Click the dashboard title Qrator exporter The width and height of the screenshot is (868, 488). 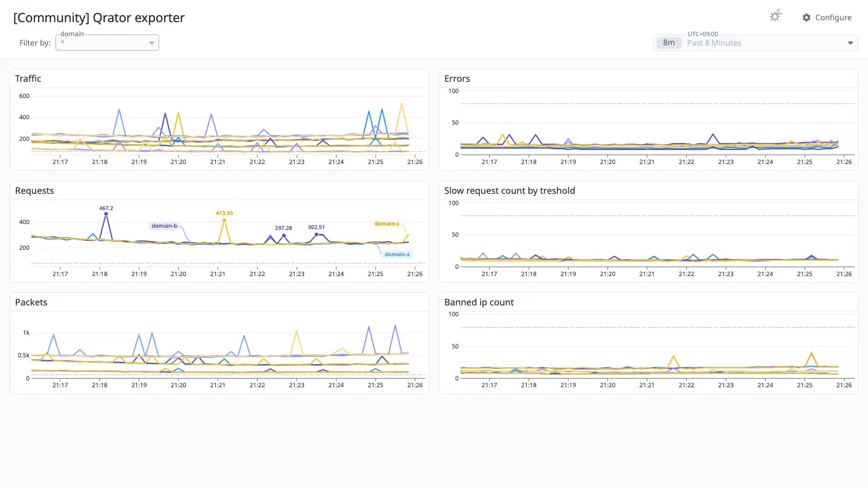99,18
